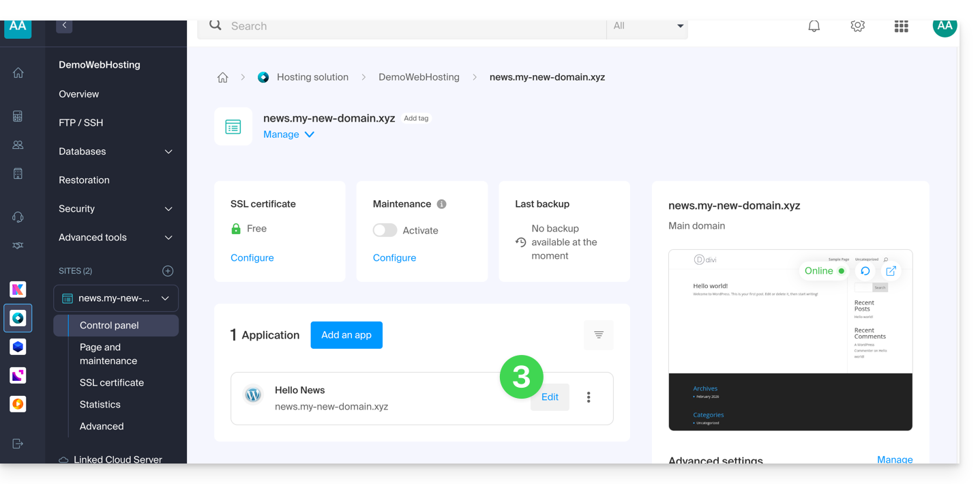The height and width of the screenshot is (484, 980).
Task: Click the notifications bell icon
Action: tap(814, 27)
